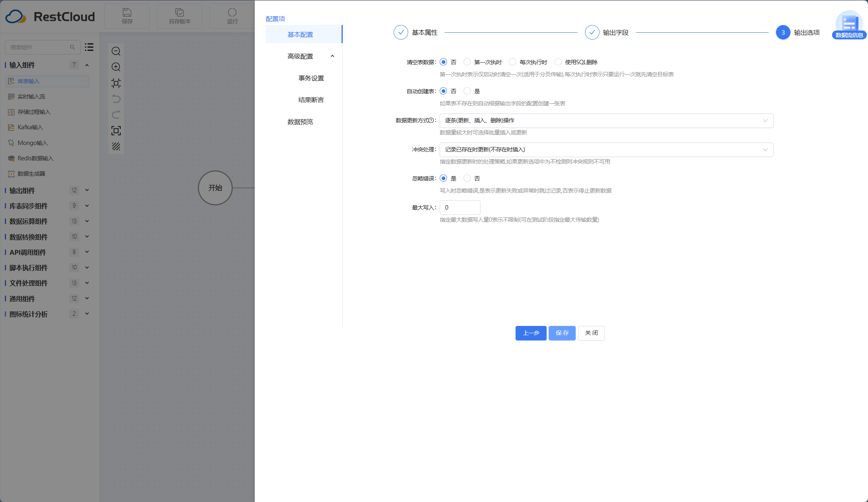Click the 保存 button in the dialog

click(x=562, y=333)
